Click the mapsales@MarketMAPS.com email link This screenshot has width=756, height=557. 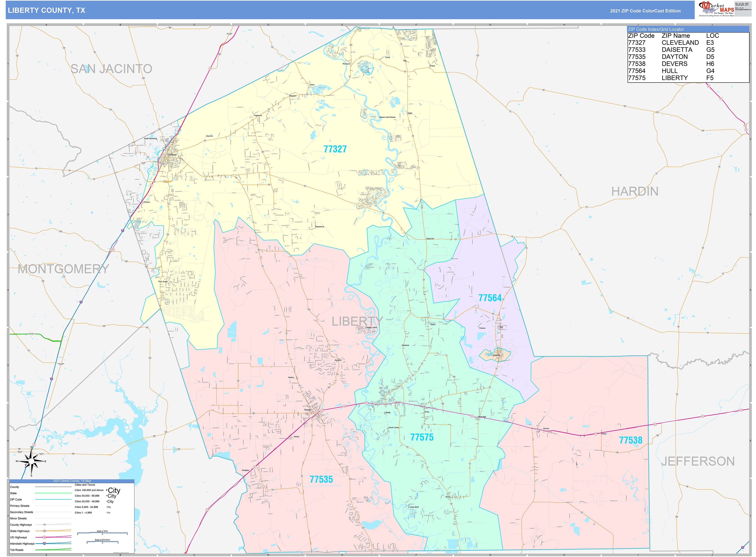743,10
